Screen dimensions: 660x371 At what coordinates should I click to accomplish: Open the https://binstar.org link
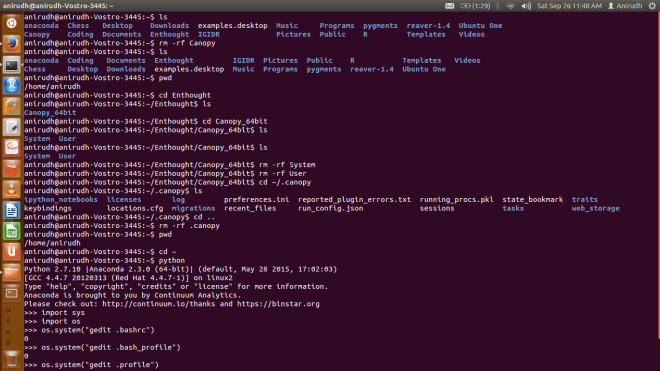click(278, 304)
